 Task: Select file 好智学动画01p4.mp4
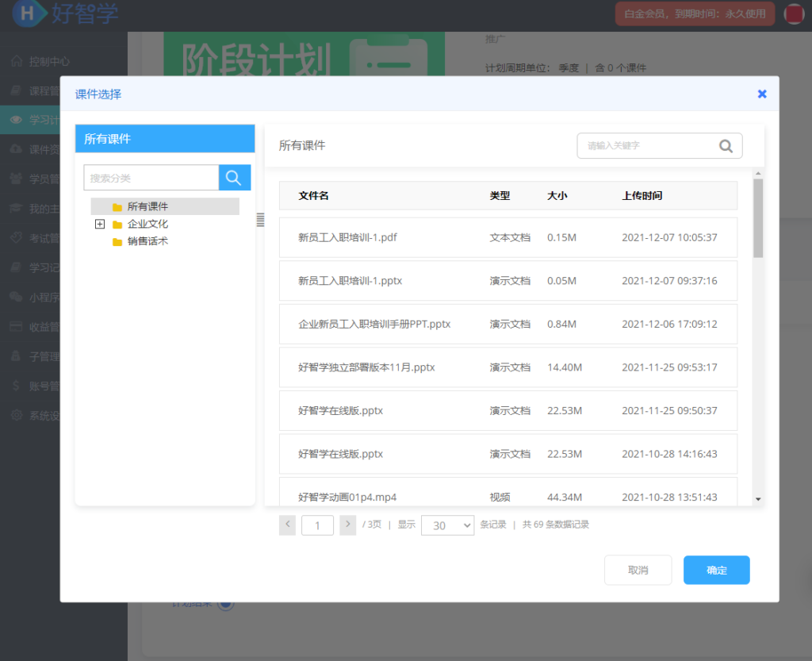point(508,492)
